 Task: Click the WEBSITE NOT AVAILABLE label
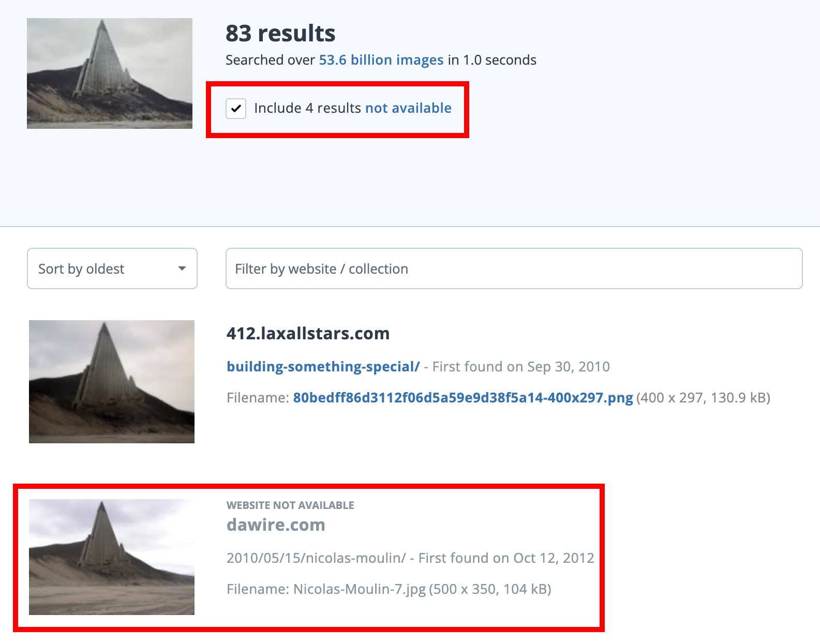[290, 505]
